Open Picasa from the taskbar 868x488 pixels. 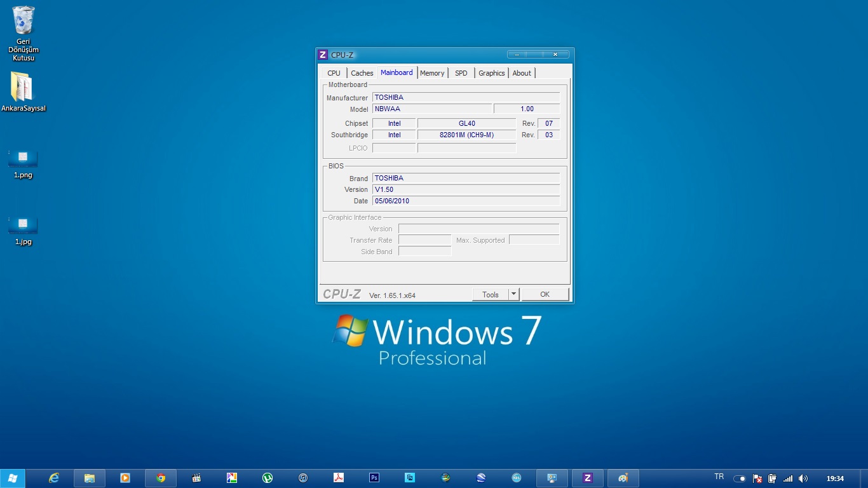point(232,478)
